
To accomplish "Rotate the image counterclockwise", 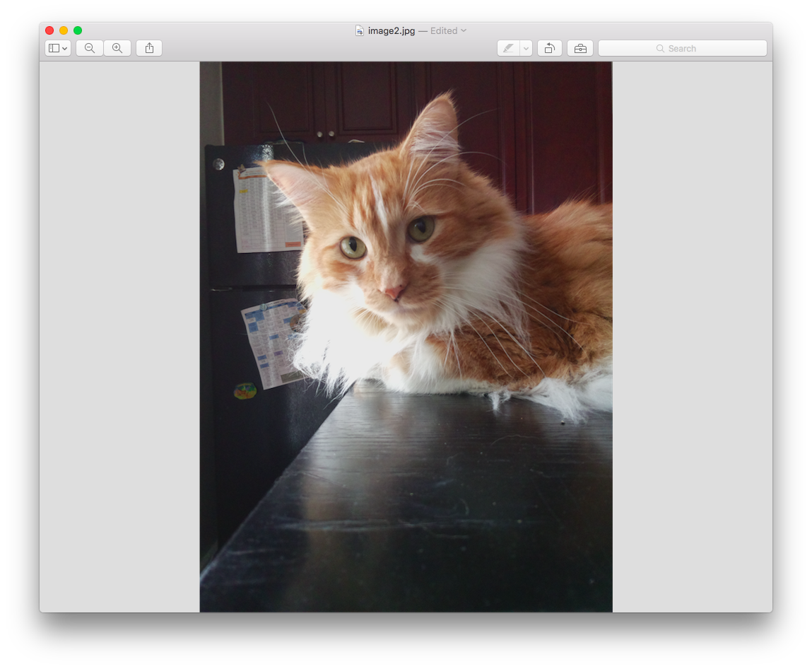I will click(x=550, y=47).
